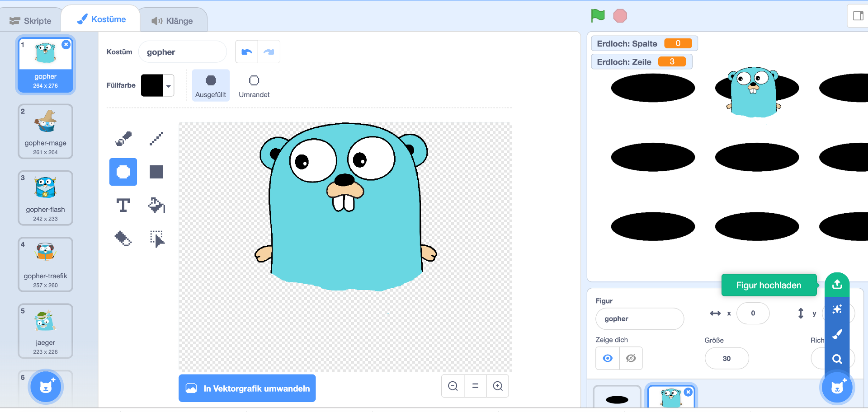Search the sprite library
Image resolution: width=868 pixels, height=412 pixels.
tap(837, 359)
